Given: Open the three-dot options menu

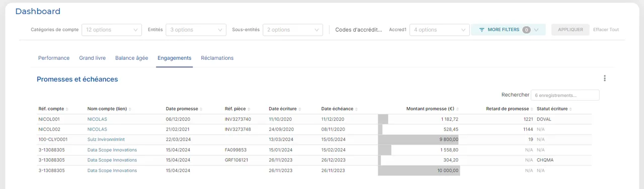Looking at the screenshot, I should tap(605, 78).
